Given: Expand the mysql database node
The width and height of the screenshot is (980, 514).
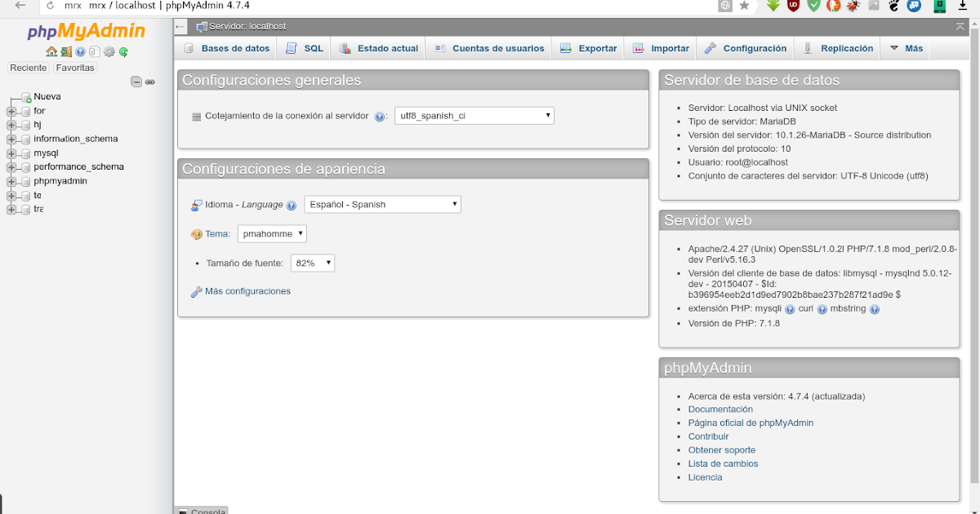Looking at the screenshot, I should coord(11,153).
